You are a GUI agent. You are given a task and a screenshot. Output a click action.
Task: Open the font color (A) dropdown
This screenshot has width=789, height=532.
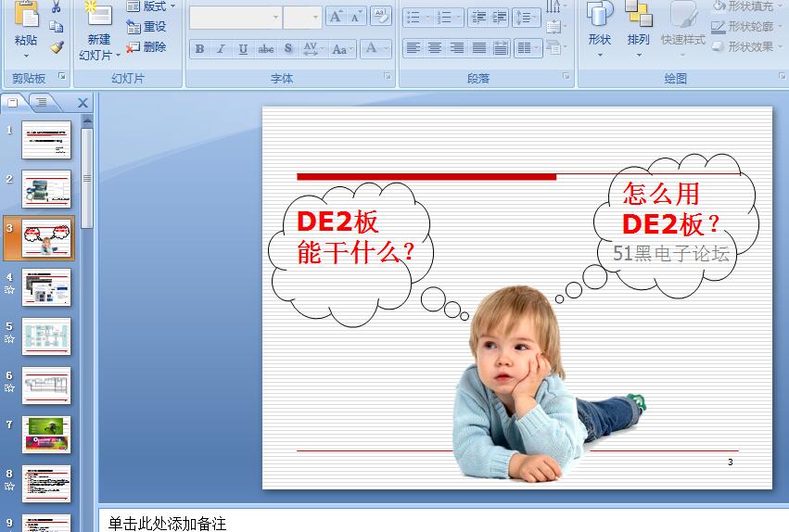tap(375, 49)
